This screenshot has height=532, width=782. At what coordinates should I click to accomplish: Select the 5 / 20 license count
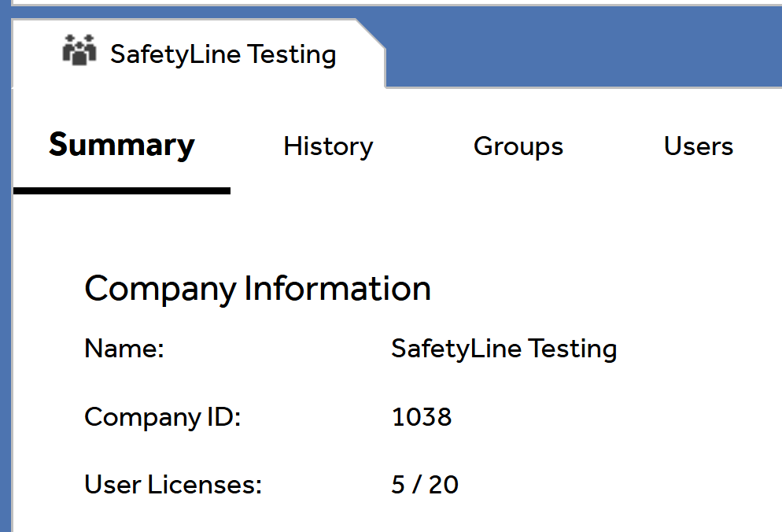pos(425,485)
